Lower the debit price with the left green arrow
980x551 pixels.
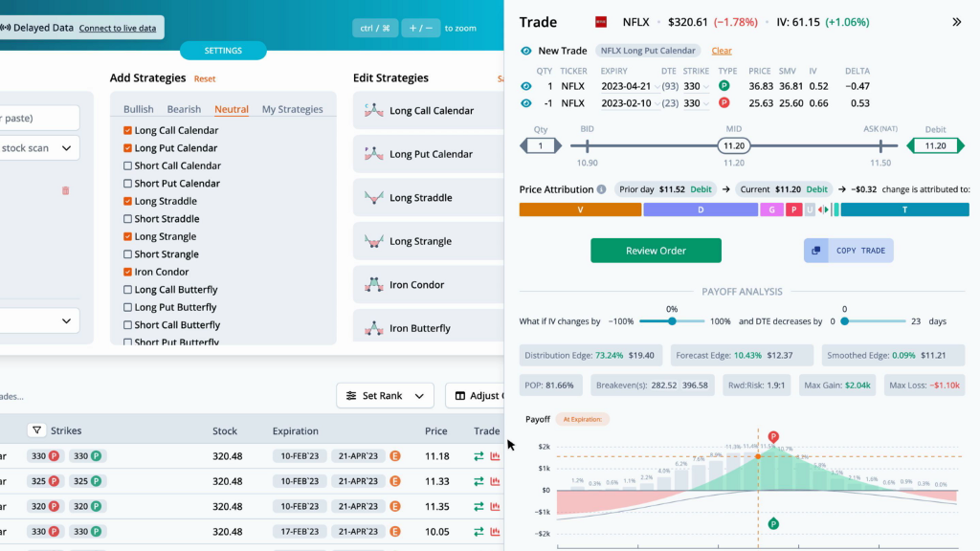pos(911,145)
